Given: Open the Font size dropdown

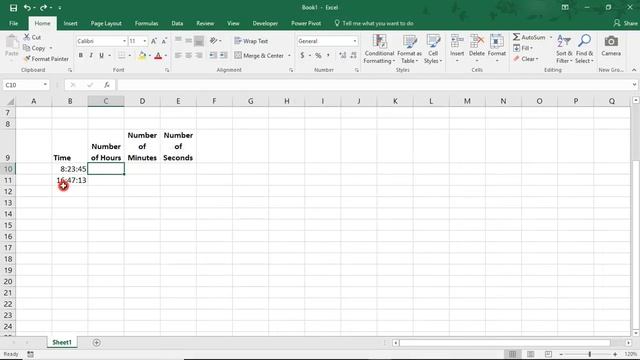Looking at the screenshot, I should (144, 41).
